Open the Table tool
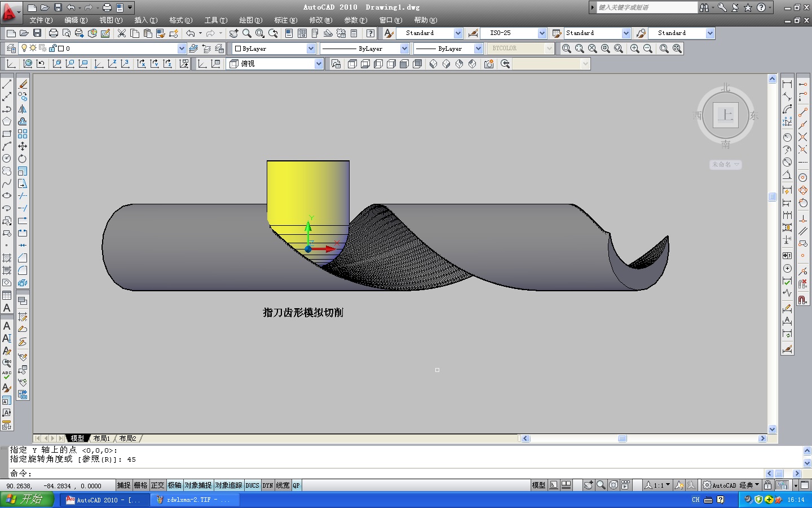 [7, 295]
